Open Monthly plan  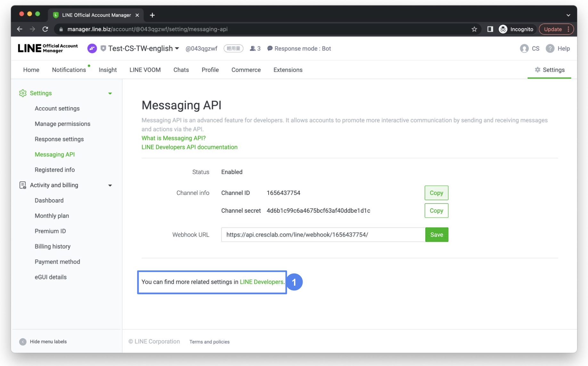click(x=52, y=216)
